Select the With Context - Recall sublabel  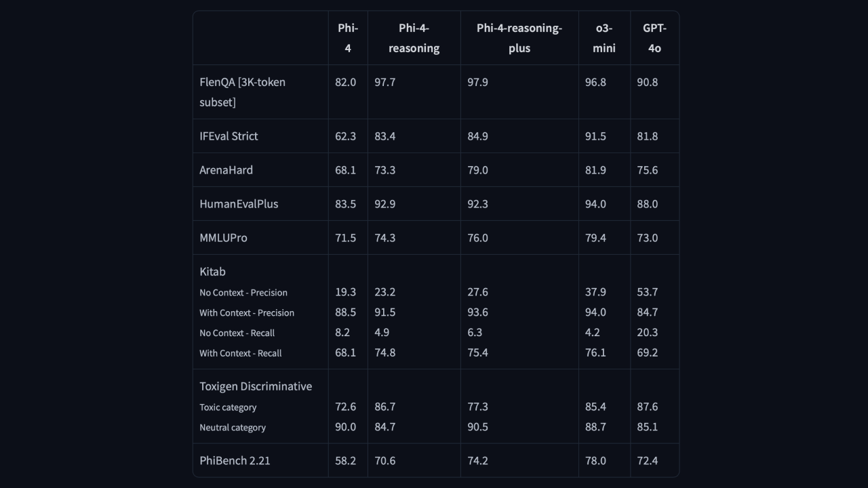pyautogui.click(x=240, y=353)
